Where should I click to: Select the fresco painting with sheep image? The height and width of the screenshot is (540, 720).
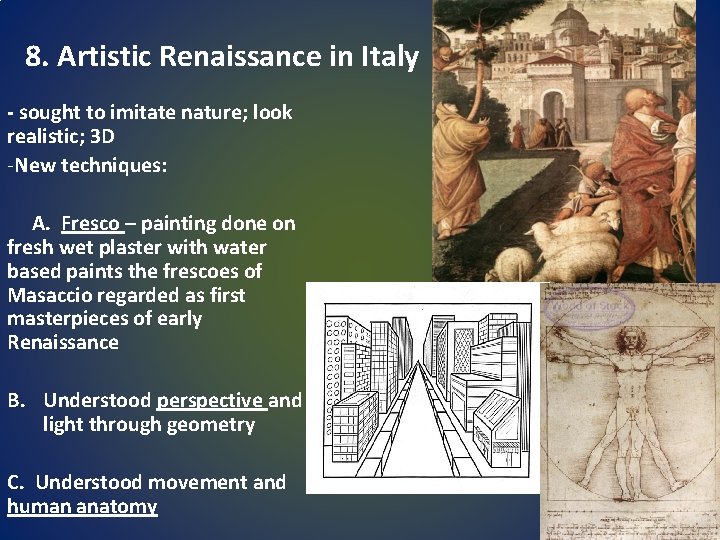tap(564, 141)
